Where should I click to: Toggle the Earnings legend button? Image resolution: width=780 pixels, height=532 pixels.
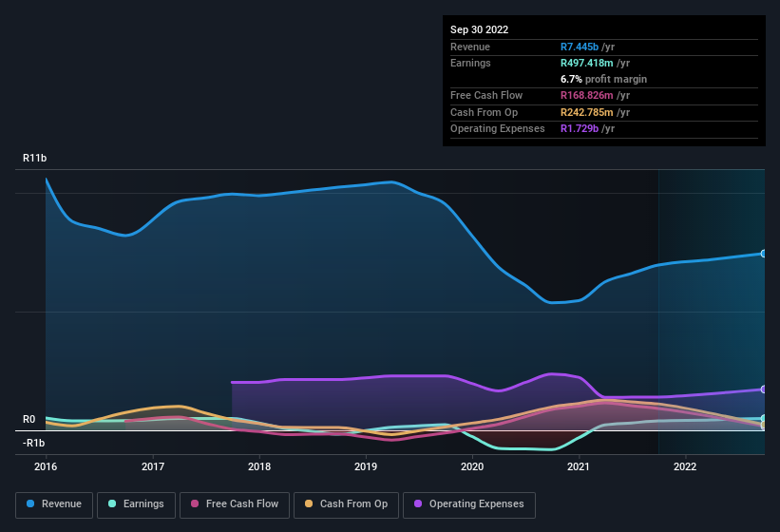tap(136, 504)
